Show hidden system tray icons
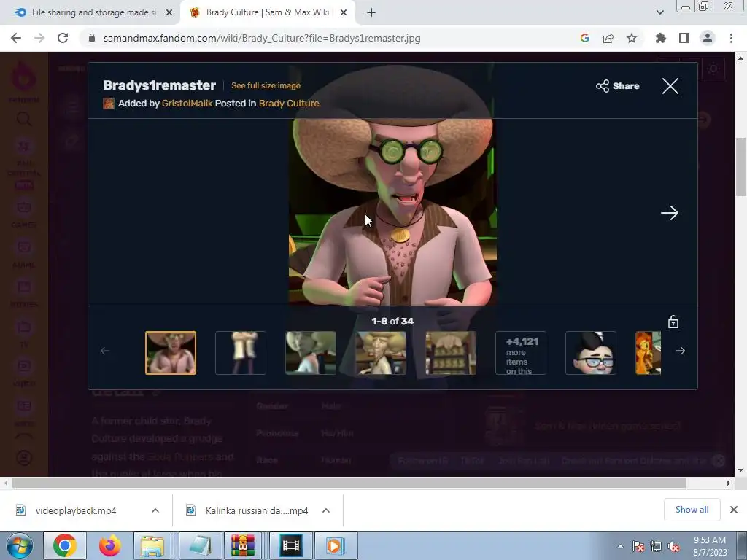Screen dimensions: 747x560 point(620,546)
